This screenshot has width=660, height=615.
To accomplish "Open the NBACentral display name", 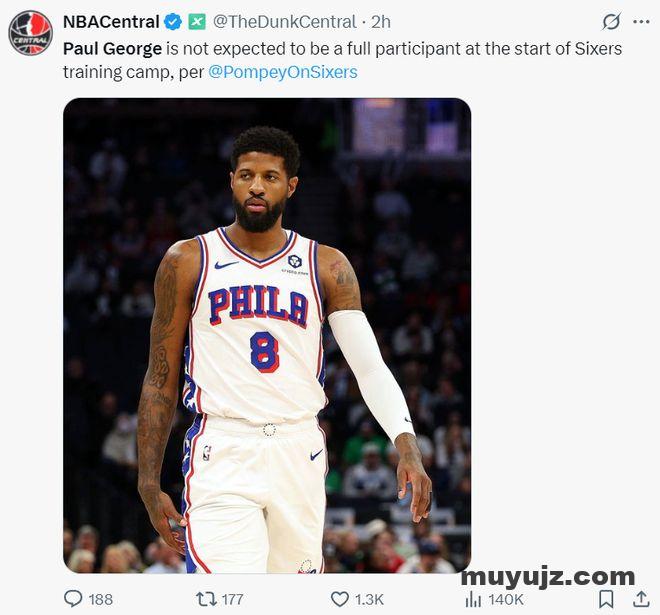I will 111,22.
